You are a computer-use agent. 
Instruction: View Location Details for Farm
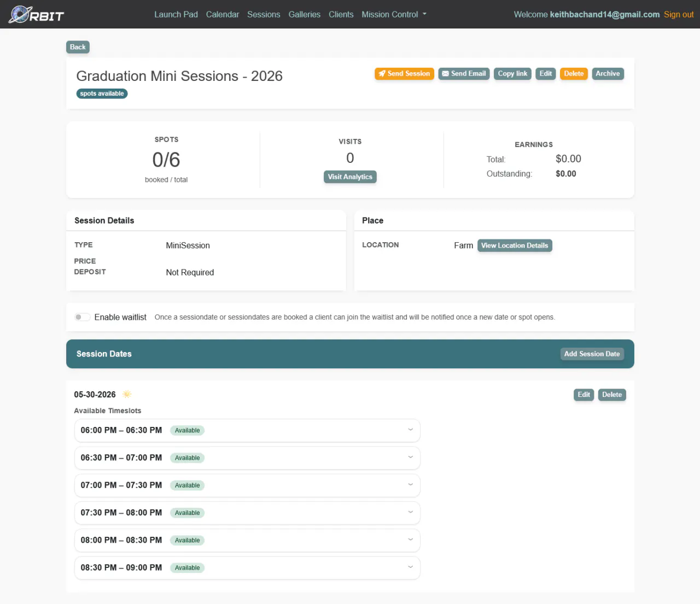point(515,245)
